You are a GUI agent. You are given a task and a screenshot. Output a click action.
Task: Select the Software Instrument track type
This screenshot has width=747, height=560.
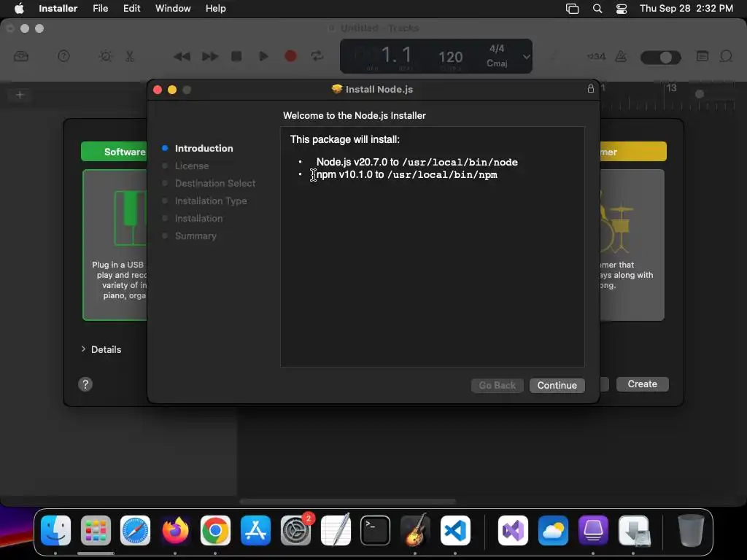tap(115, 152)
